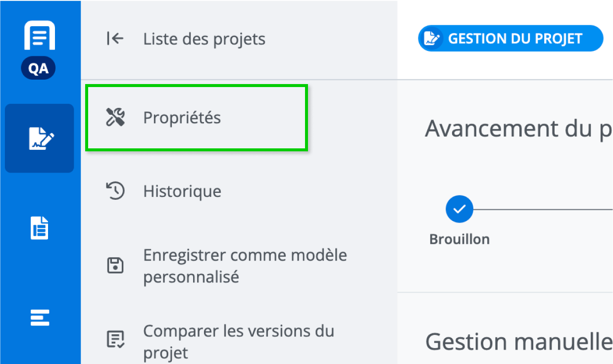This screenshot has height=364, width=613.
Task: Click the back arrow beside Liste des projets
Action: (115, 39)
